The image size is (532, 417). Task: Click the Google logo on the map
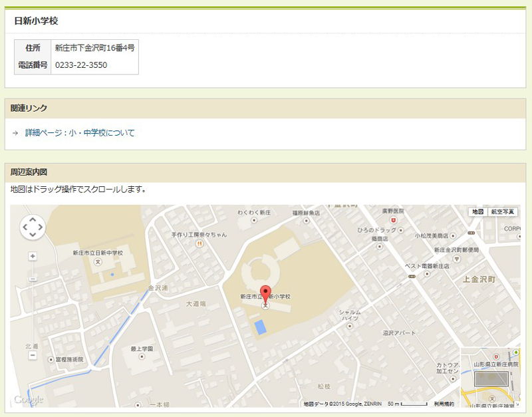click(x=29, y=399)
